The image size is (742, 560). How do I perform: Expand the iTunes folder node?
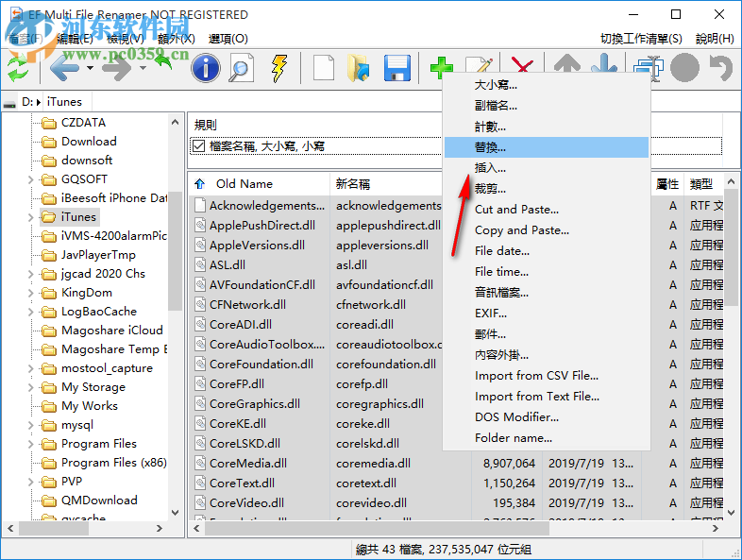[x=31, y=217]
